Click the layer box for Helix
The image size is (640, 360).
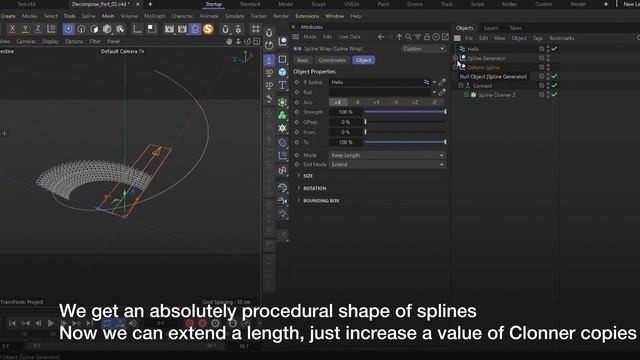[x=542, y=49]
